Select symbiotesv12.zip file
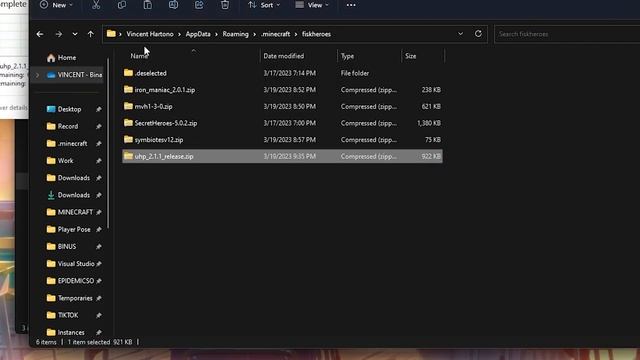 click(x=282, y=140)
